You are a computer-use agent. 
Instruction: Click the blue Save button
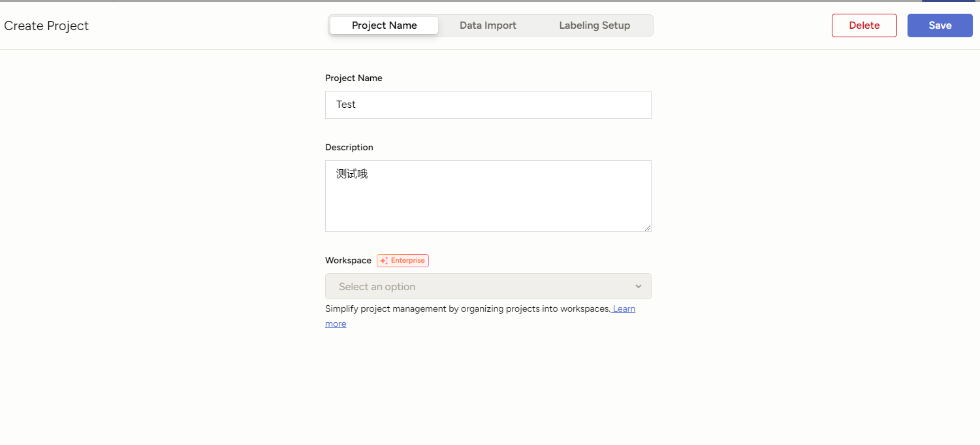pyautogui.click(x=940, y=25)
